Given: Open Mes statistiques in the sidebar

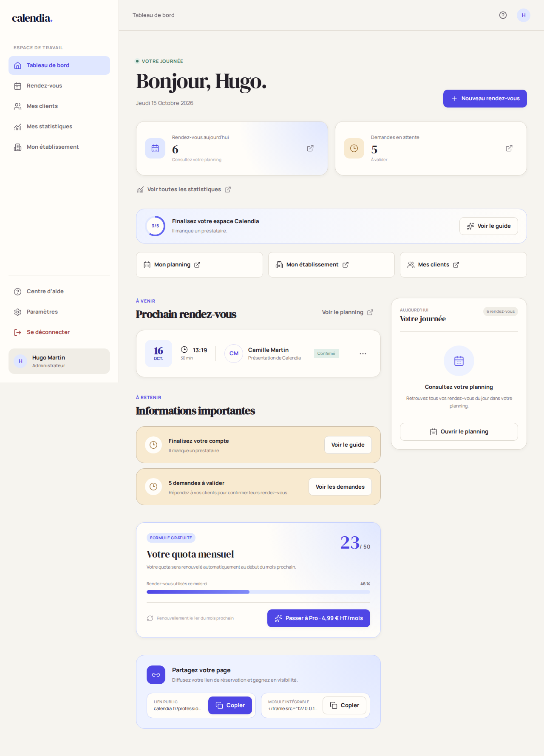Looking at the screenshot, I should (x=59, y=127).
